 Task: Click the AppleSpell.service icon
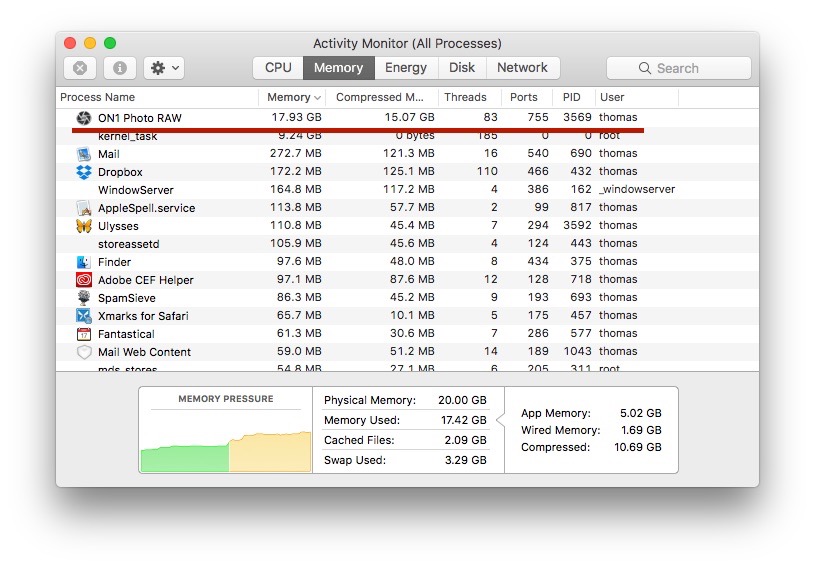tap(84, 208)
